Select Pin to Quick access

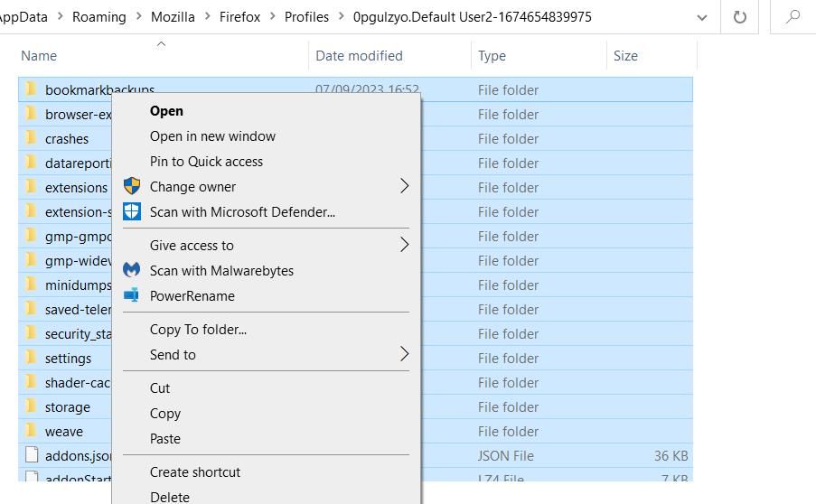coord(206,162)
